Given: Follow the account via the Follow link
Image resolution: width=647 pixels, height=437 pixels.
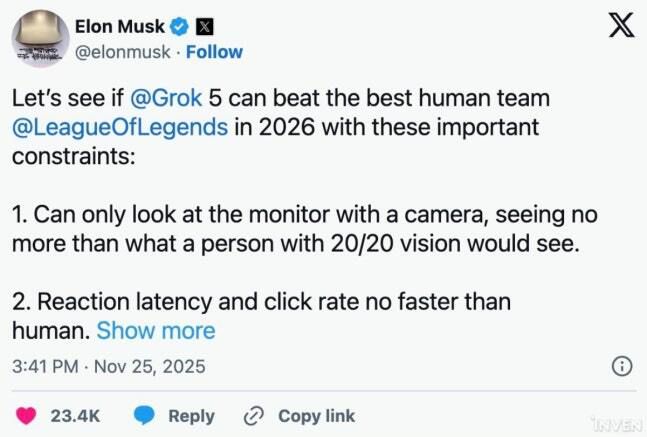Looking at the screenshot, I should (x=214, y=52).
